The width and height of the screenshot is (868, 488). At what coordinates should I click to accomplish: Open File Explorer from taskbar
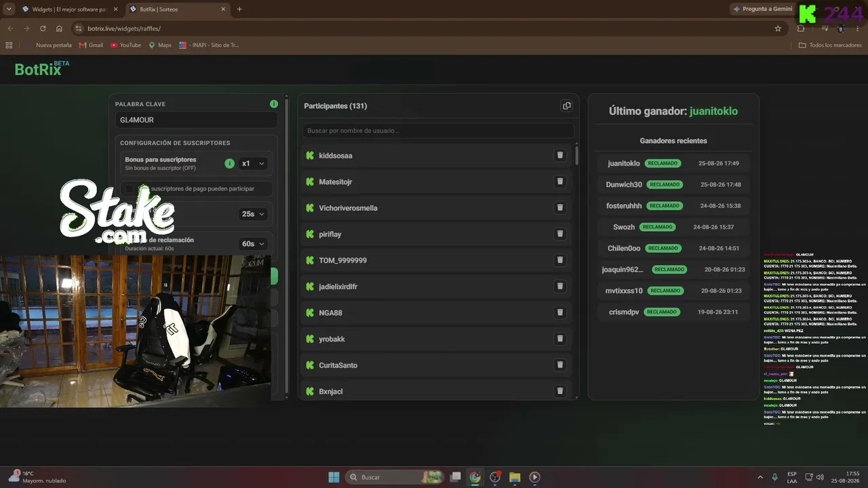click(515, 477)
